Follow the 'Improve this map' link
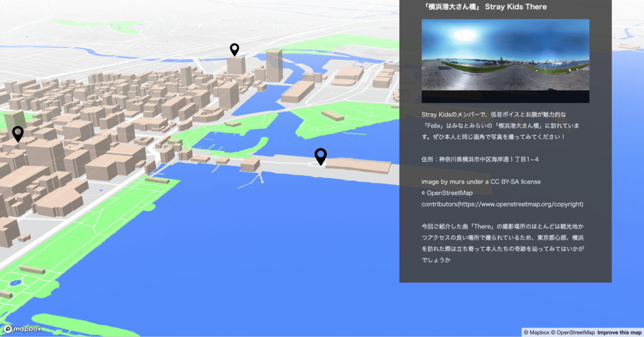This screenshot has width=644, height=337. point(619,332)
